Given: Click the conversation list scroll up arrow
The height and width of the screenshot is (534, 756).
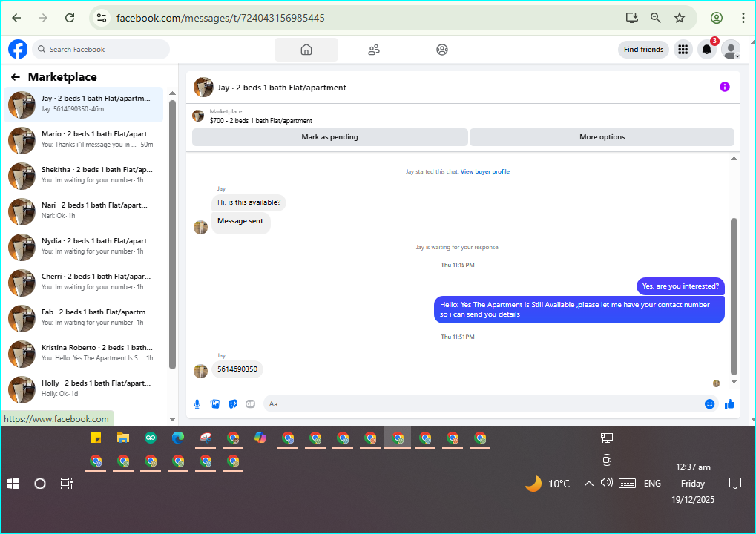Looking at the screenshot, I should [x=172, y=93].
